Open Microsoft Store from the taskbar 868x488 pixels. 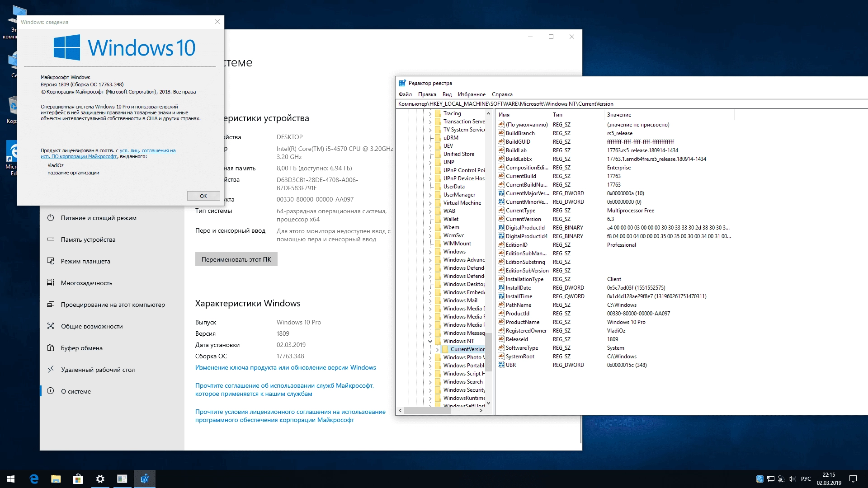pos(78,479)
